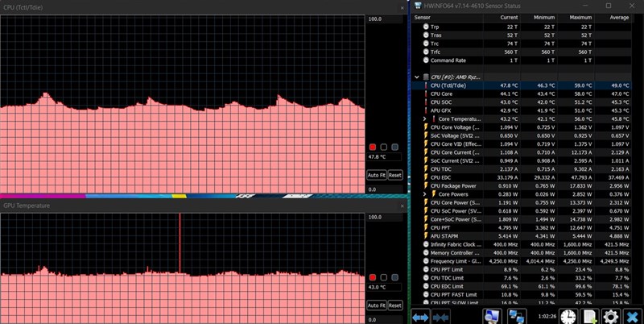Image resolution: width=644 pixels, height=324 pixels.
Task: Open the remote sensor monitor icon
Action: [x=492, y=315]
